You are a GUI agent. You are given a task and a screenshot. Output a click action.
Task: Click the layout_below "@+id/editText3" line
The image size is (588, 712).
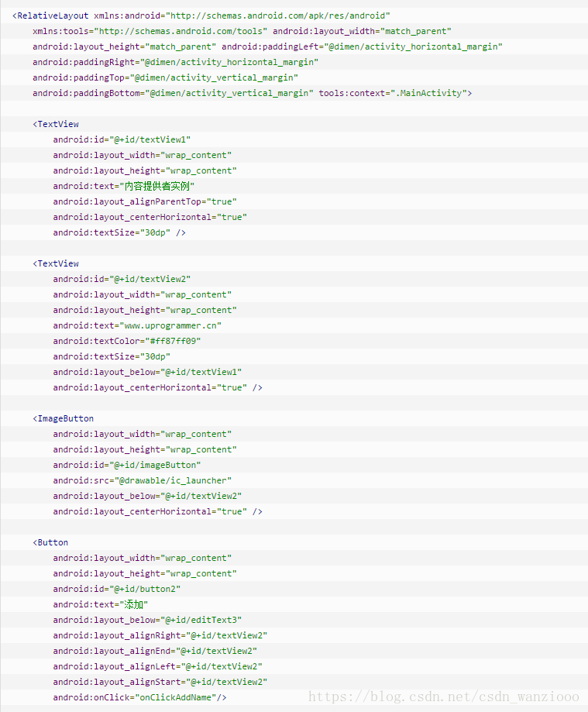[x=147, y=620]
